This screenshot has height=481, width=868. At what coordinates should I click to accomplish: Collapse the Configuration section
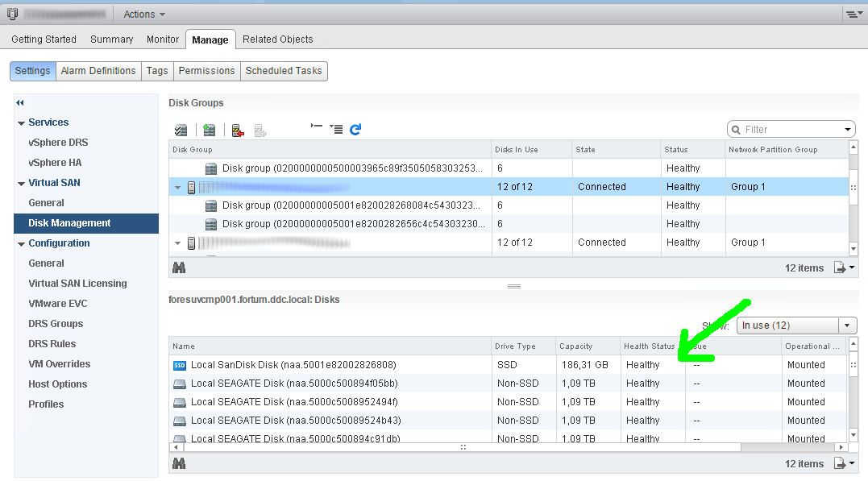tap(21, 243)
